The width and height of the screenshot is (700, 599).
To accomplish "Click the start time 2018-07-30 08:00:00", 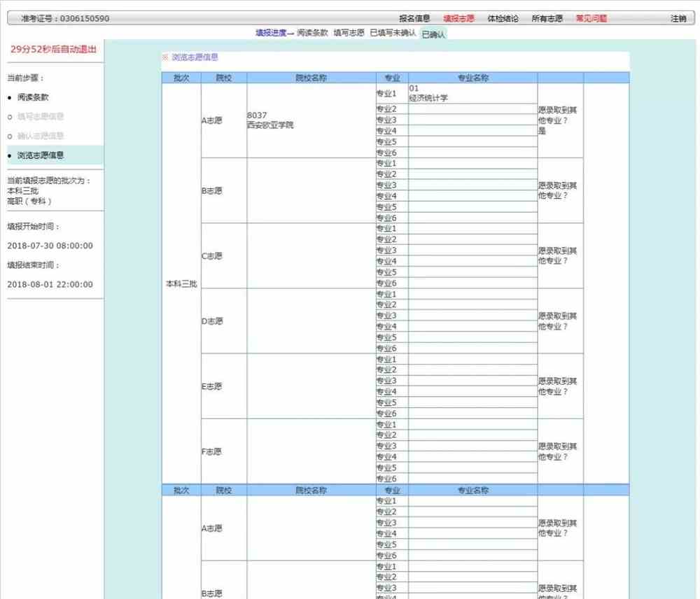I will (x=50, y=246).
